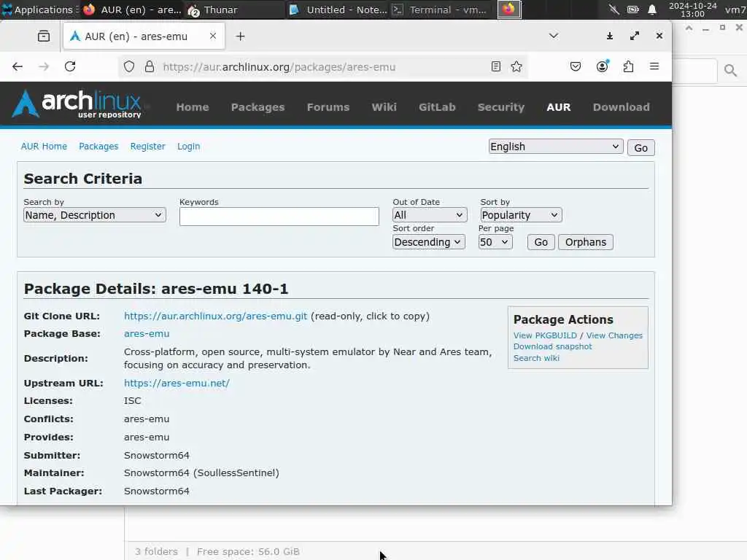Open View Changes link
The image size is (747, 560).
[614, 335]
